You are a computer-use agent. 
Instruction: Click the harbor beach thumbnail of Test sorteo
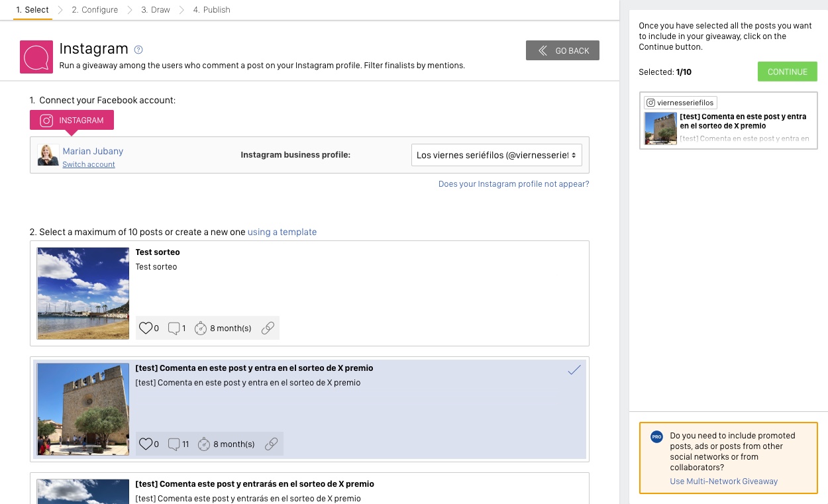pos(83,293)
